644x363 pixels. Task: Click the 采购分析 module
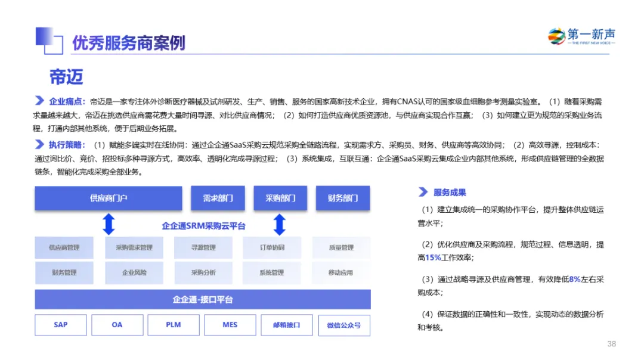click(x=203, y=272)
